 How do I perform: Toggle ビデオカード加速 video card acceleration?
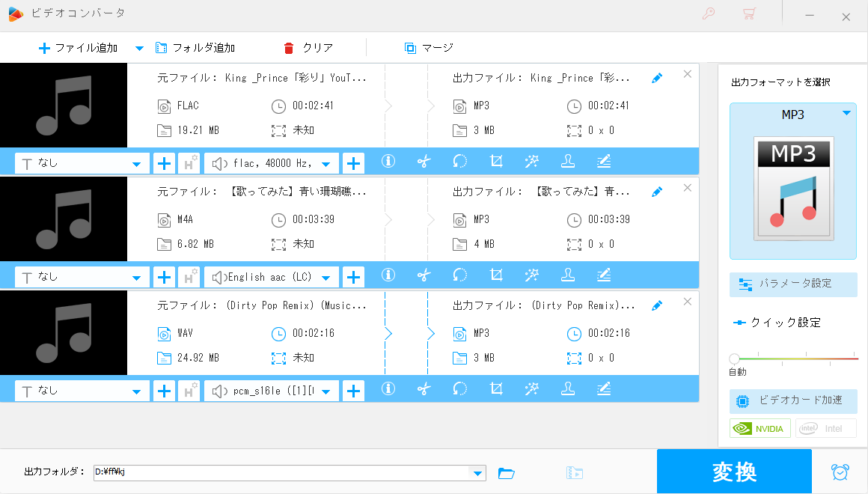pyautogui.click(x=793, y=401)
